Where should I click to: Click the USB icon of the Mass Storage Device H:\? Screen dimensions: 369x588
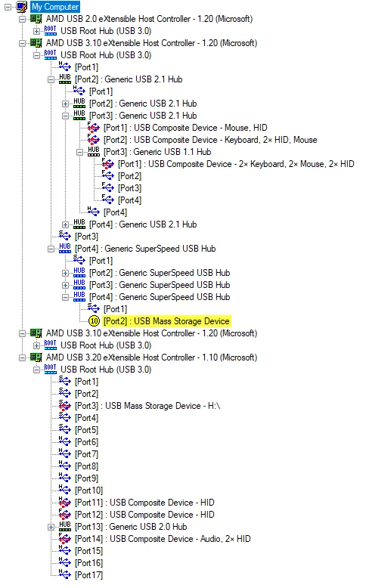pyautogui.click(x=64, y=405)
